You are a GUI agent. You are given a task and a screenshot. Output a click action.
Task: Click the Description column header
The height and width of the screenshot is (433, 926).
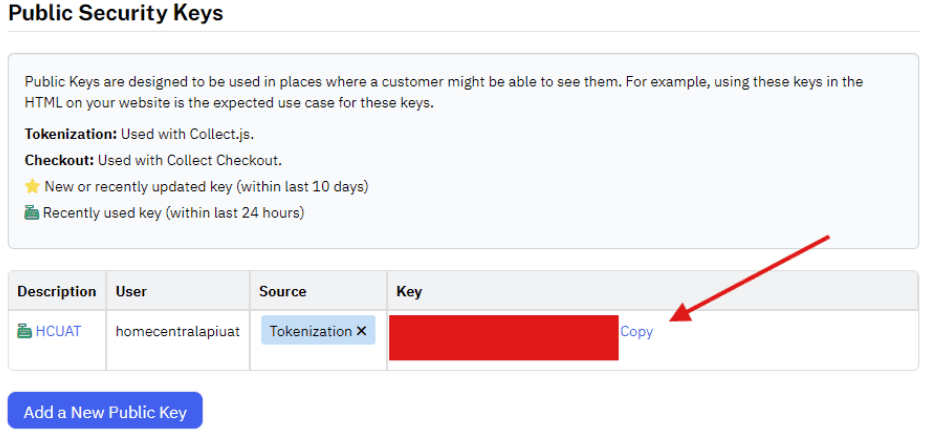[x=57, y=291]
